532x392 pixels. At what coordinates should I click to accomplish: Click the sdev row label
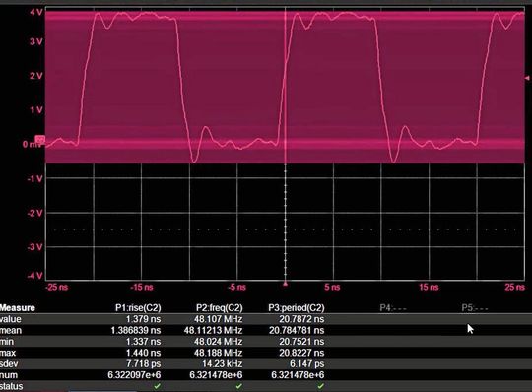pyautogui.click(x=9, y=363)
